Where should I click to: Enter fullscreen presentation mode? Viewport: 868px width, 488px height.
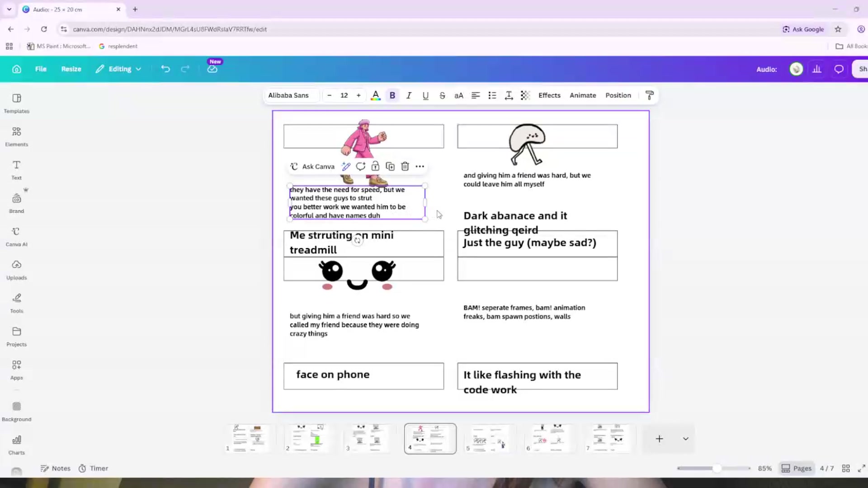(861, 469)
